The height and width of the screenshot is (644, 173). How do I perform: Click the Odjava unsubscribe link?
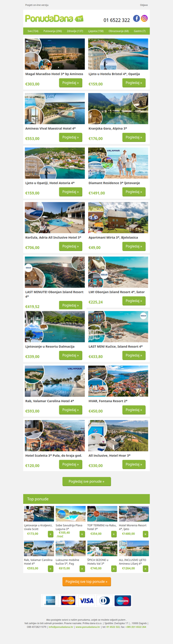(144, 5)
